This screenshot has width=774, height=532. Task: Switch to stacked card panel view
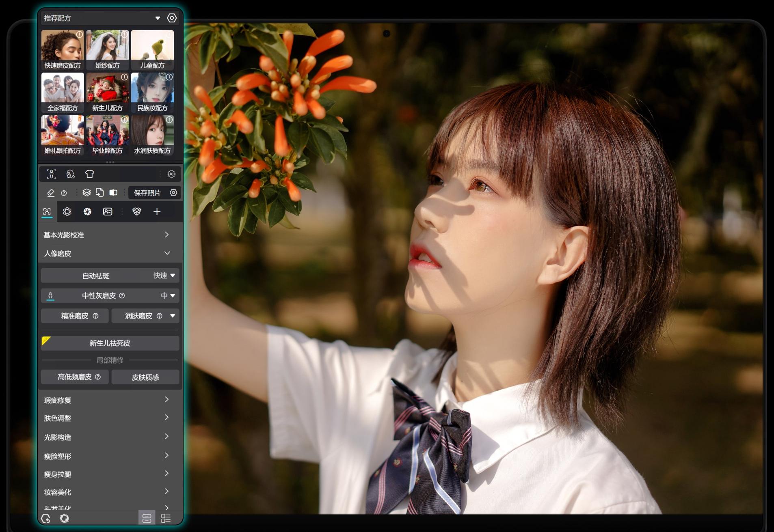point(147,518)
